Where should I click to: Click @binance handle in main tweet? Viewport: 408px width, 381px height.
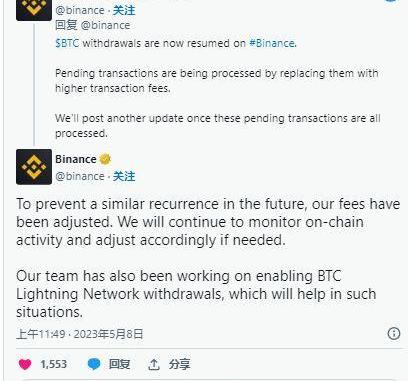click(x=80, y=176)
